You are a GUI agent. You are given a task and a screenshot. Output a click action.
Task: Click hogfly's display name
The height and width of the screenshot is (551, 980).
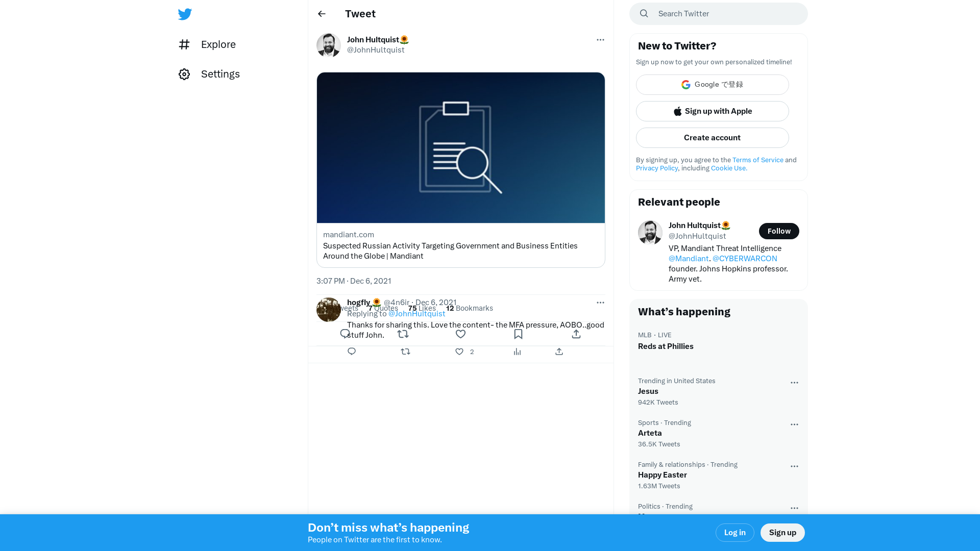(364, 303)
